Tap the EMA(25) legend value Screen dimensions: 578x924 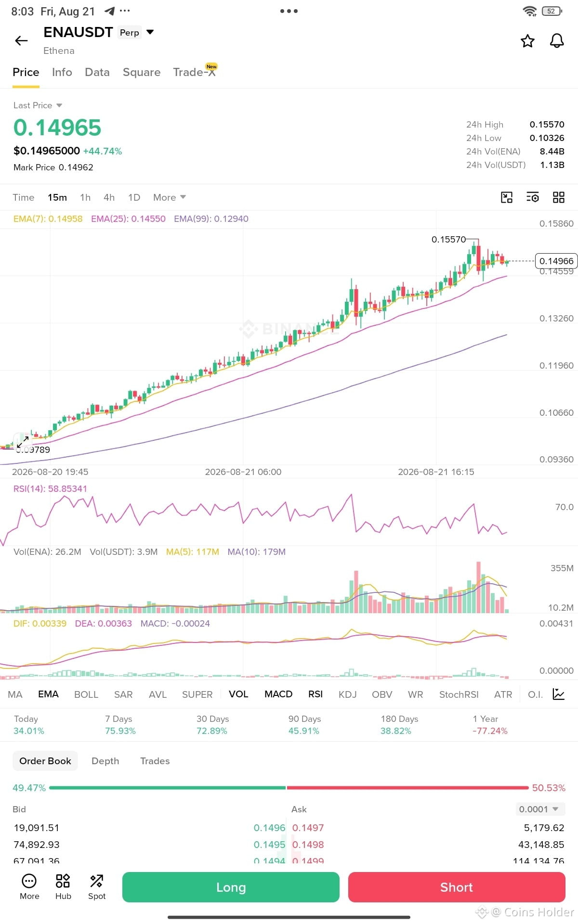pyautogui.click(x=128, y=218)
